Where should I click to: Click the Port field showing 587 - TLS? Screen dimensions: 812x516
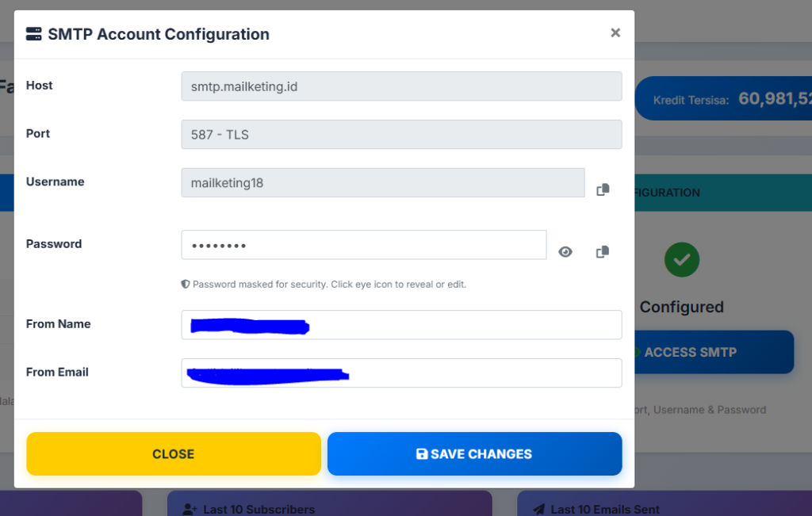(x=401, y=135)
